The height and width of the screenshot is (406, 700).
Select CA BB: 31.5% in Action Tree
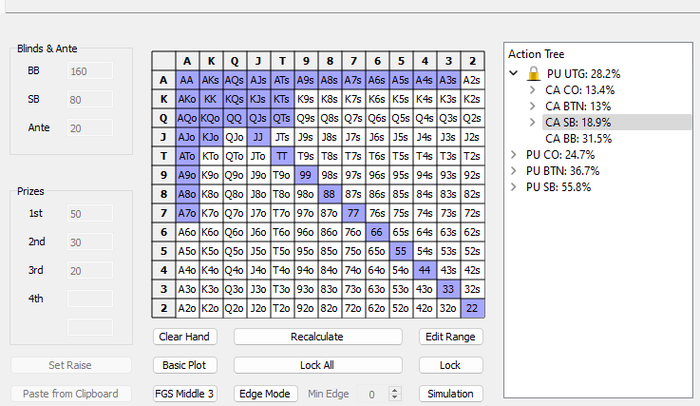pos(578,139)
